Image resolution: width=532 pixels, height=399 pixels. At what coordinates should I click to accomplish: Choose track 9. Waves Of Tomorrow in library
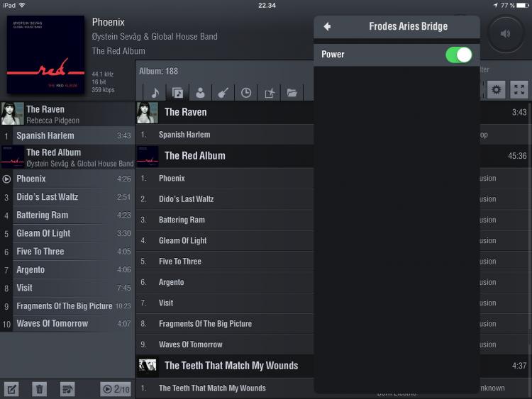pos(225,344)
